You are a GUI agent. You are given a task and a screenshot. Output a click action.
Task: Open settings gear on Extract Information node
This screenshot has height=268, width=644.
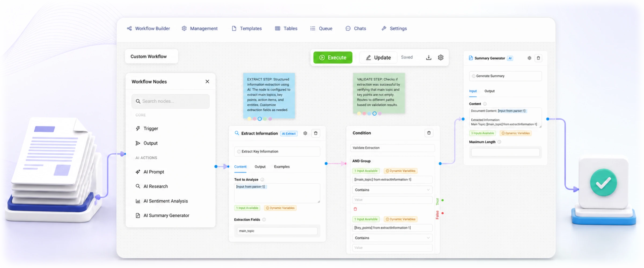click(x=305, y=133)
